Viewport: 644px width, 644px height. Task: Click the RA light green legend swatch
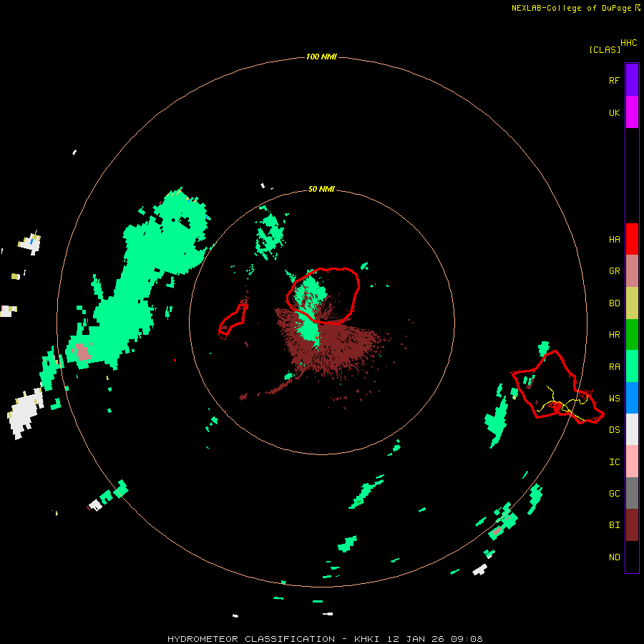pos(632,366)
